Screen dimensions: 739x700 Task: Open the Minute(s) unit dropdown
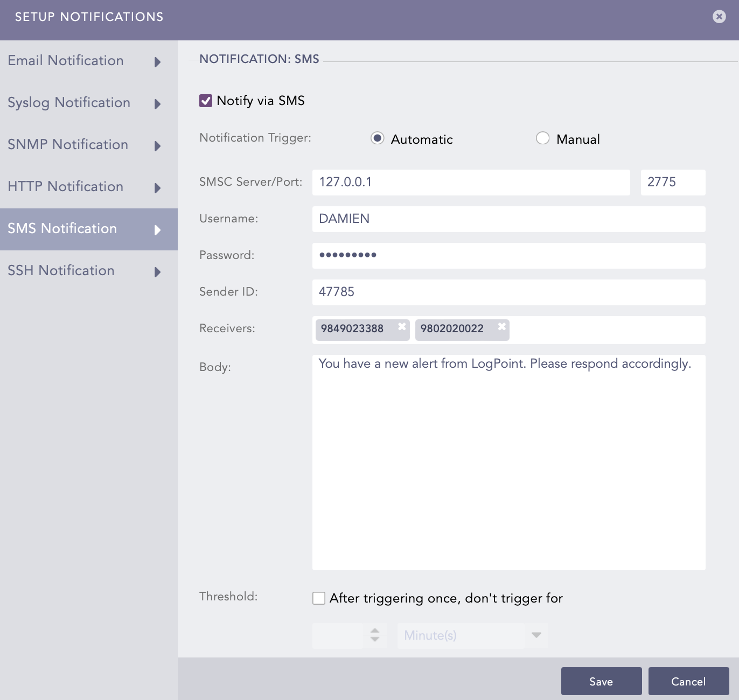pyautogui.click(x=536, y=635)
